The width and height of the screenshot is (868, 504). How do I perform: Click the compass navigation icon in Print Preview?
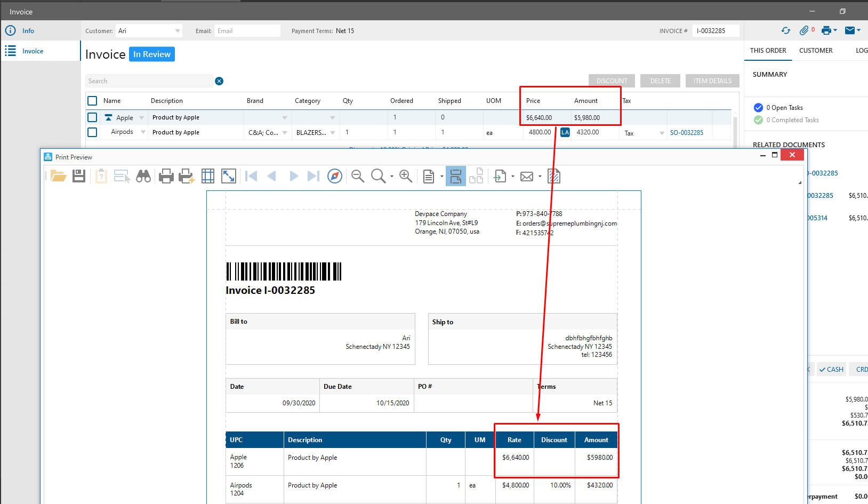click(x=335, y=176)
